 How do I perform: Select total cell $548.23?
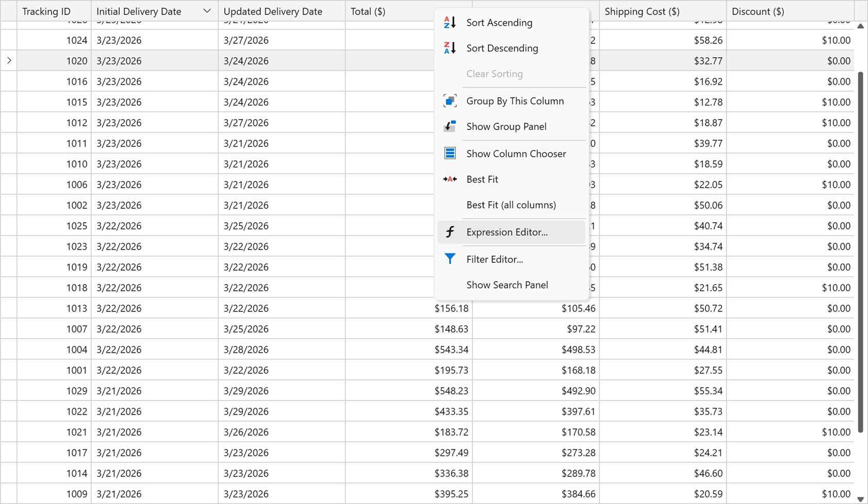pos(408,391)
